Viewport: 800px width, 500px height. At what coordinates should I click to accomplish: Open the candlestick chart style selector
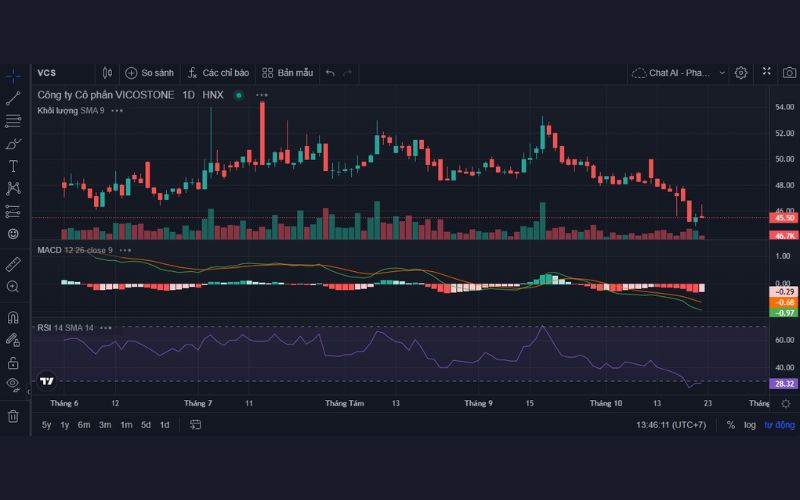[x=107, y=73]
